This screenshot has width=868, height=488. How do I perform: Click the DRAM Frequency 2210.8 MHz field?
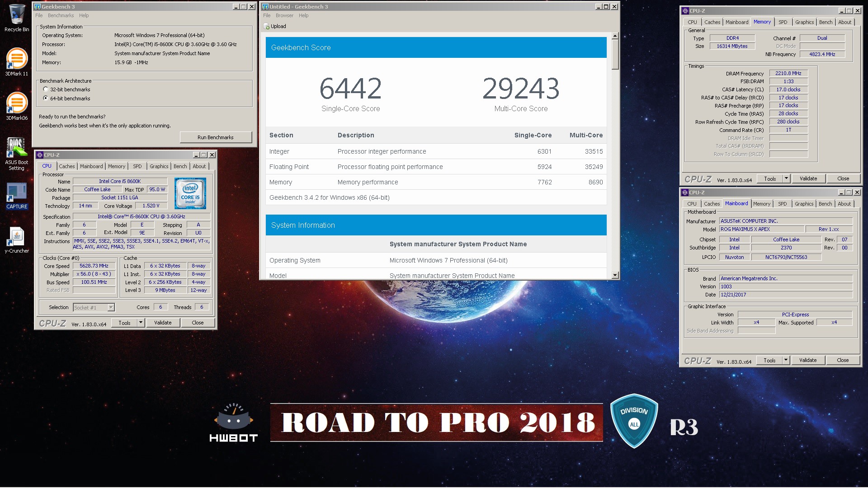788,73
